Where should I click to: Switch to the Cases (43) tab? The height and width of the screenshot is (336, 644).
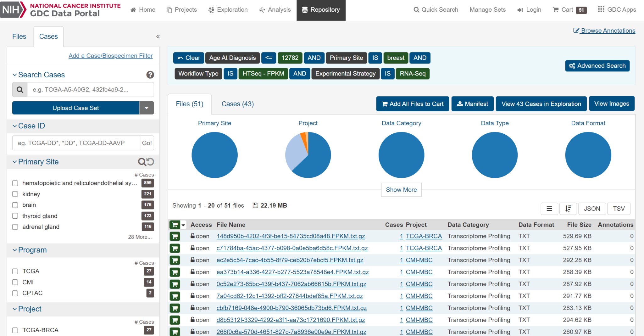(237, 104)
